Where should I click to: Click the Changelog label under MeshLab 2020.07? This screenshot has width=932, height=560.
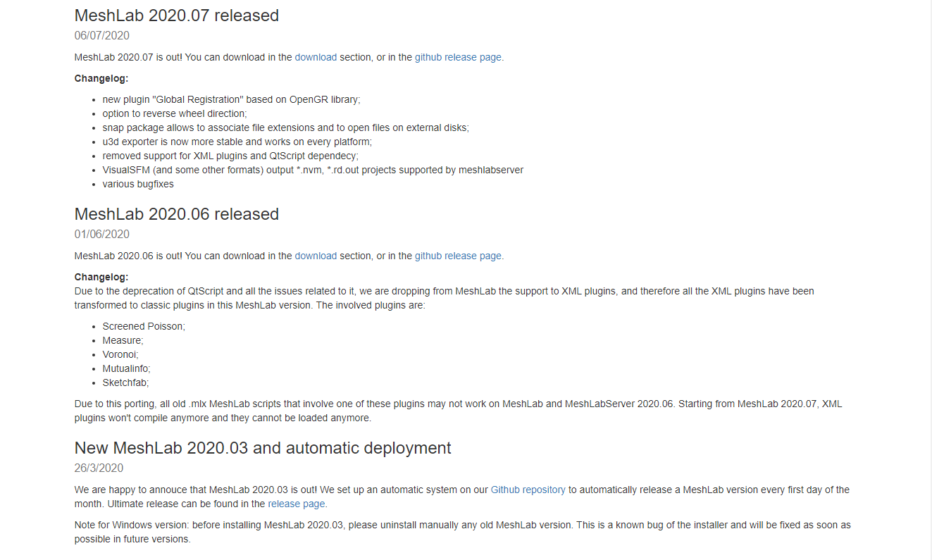101,79
